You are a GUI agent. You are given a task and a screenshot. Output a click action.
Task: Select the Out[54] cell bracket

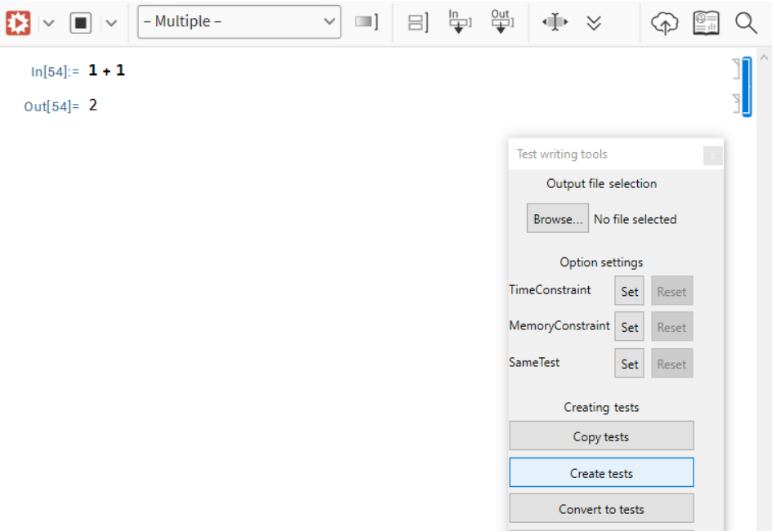click(x=736, y=104)
